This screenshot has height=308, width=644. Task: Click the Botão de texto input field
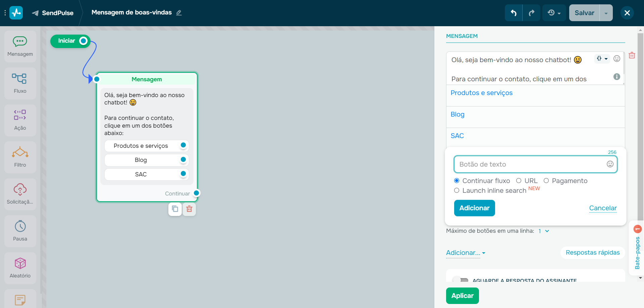(x=536, y=164)
